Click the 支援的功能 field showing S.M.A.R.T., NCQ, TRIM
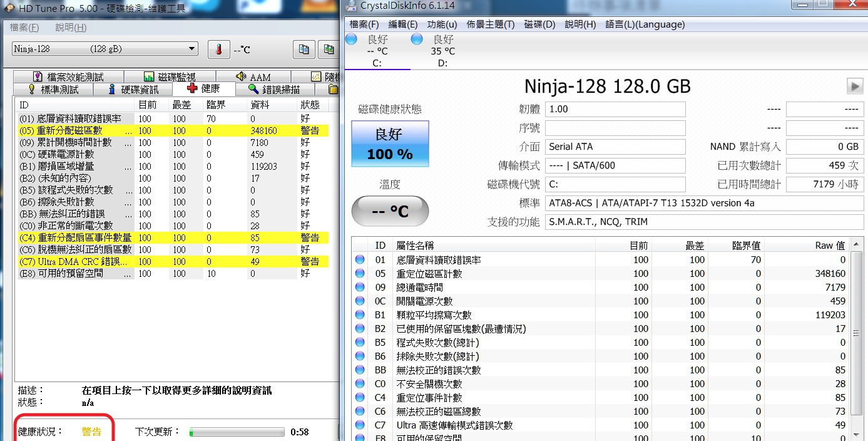Screen dimensions: 868x441 coord(704,222)
